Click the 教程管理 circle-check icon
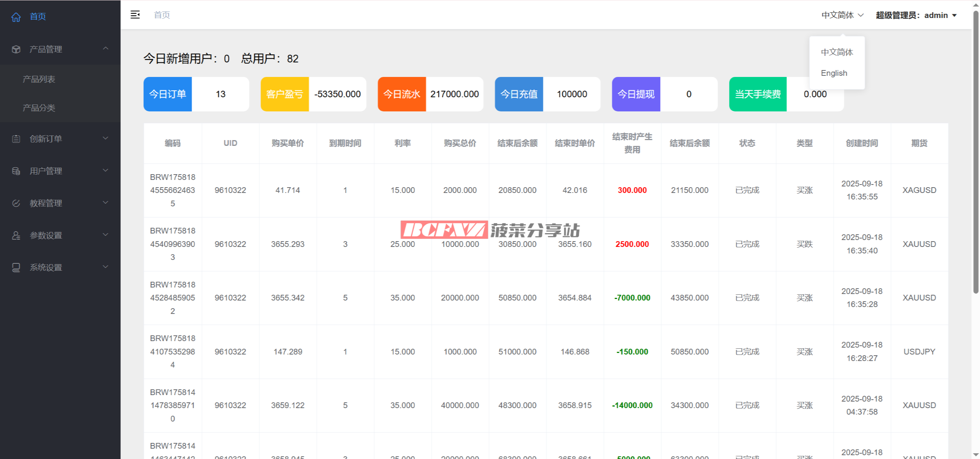 click(x=16, y=203)
